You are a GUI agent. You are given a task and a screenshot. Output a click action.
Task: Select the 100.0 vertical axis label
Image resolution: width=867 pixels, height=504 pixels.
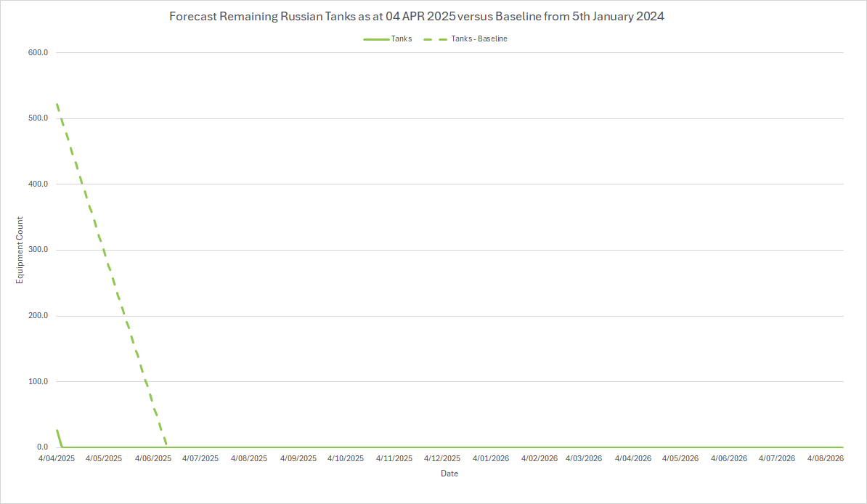point(38,382)
